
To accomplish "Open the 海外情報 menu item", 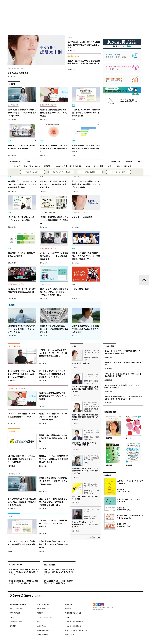I will click(78, 166).
